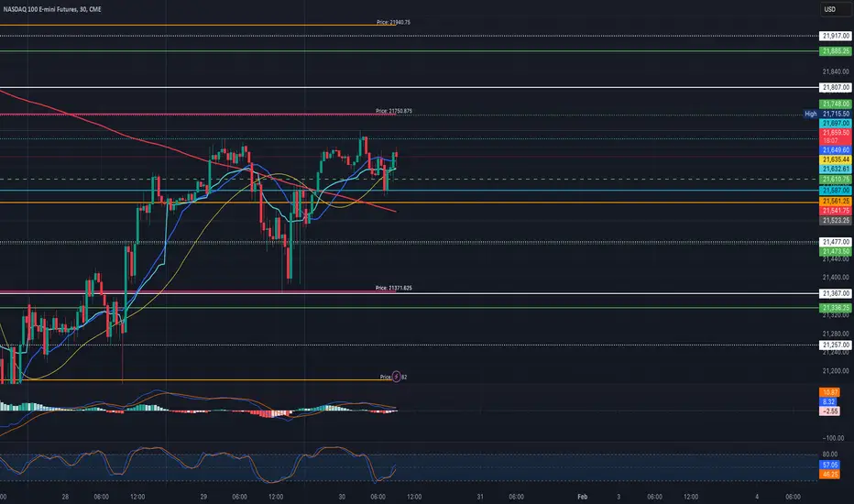
Task: Click the '28' date on the time axis
Action: point(65,497)
